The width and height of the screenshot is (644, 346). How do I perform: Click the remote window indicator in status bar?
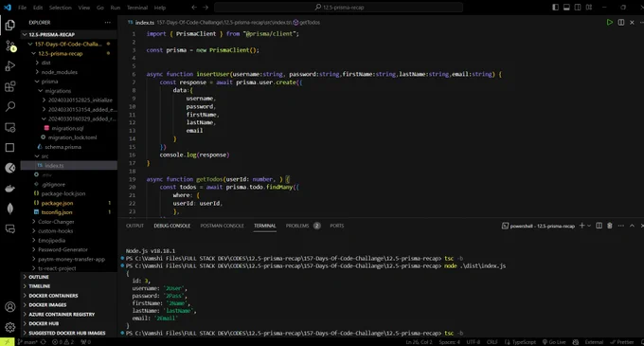point(7,342)
